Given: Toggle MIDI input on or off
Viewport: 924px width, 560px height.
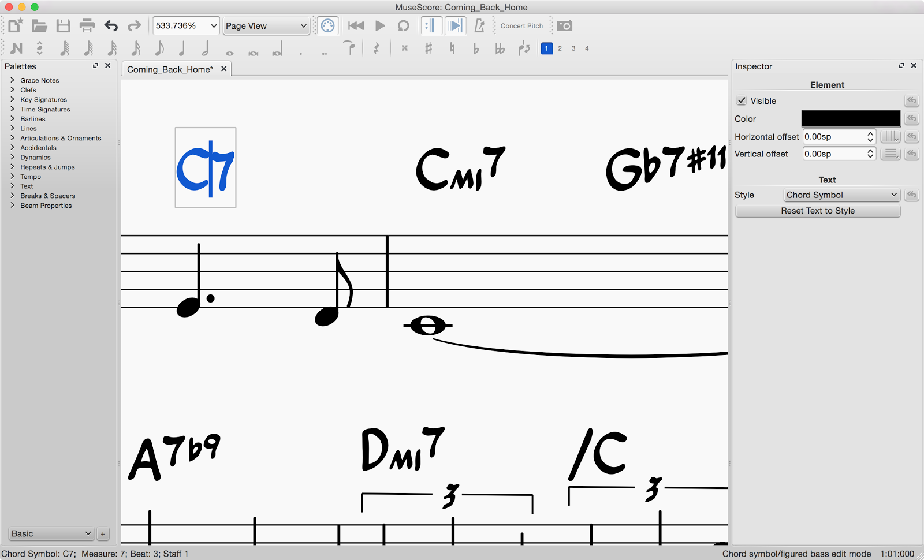Looking at the screenshot, I should click(x=327, y=25).
